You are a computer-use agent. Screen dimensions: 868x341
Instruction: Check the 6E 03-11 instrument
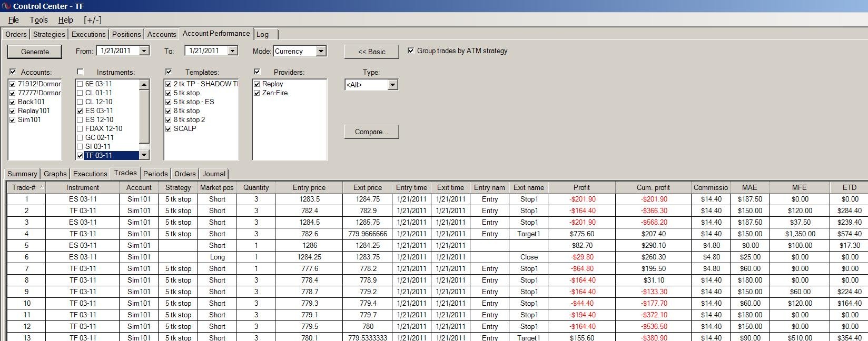(x=80, y=84)
